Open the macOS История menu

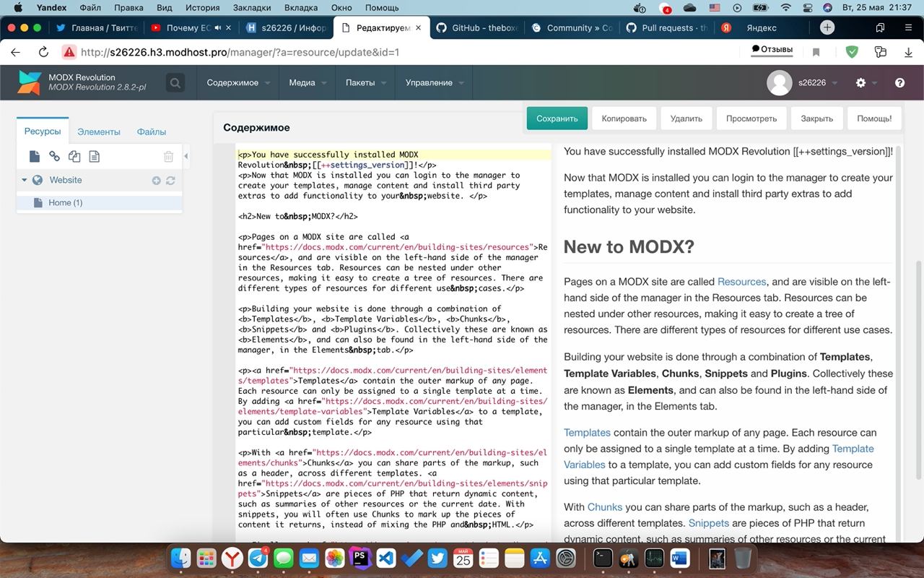(202, 8)
